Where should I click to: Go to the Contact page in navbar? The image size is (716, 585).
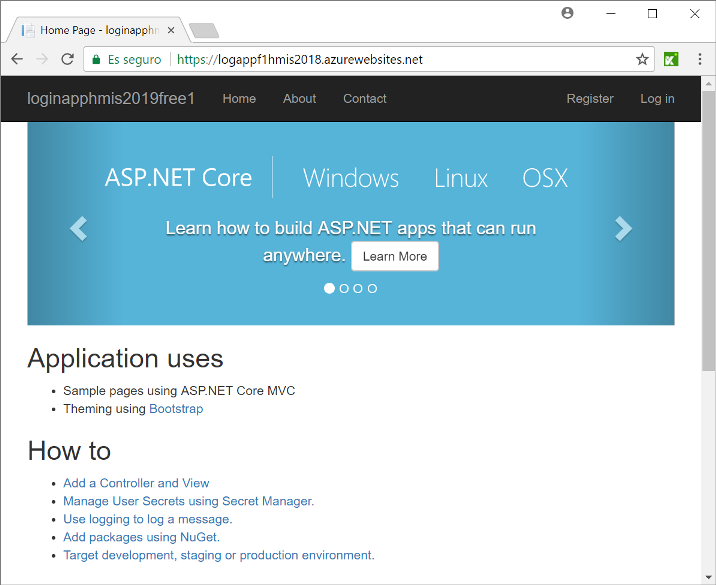(x=365, y=99)
